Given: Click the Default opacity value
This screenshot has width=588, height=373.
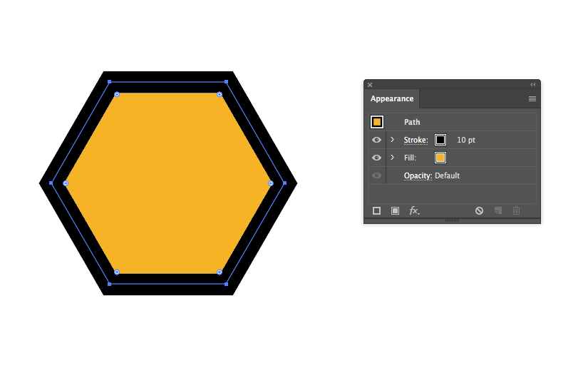Looking at the screenshot, I should (x=447, y=175).
